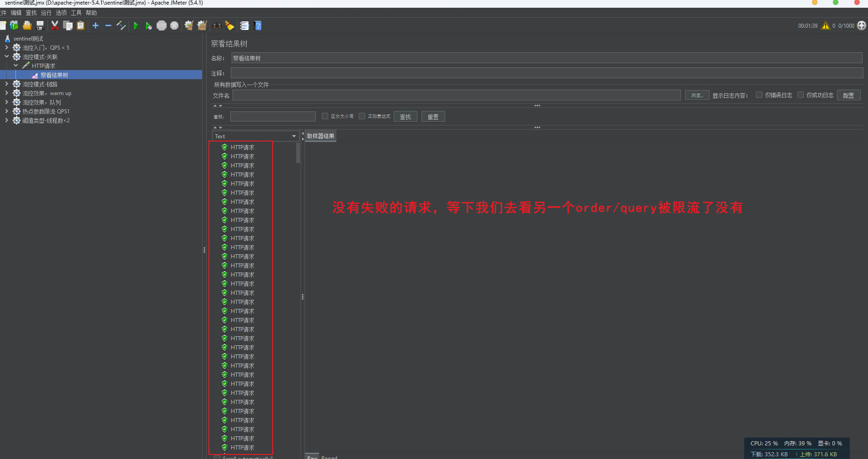This screenshot has height=459, width=868.
Task: Expand the 流控入门, QPS < 5 node
Action: (x=6, y=47)
